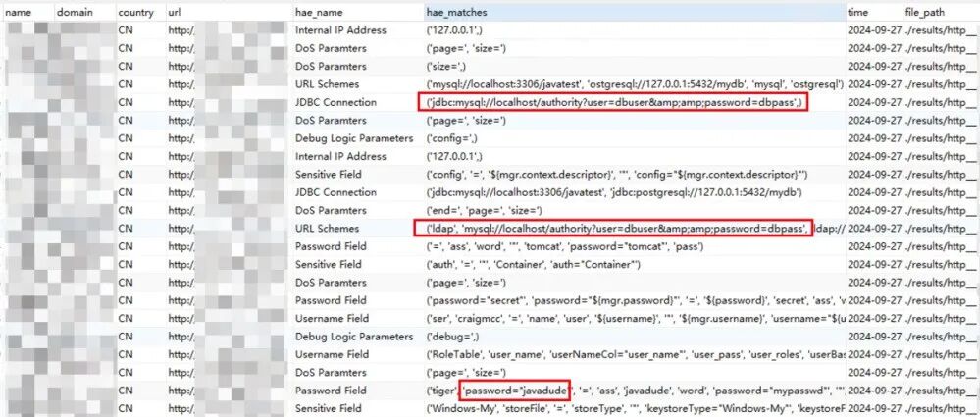Image resolution: width=980 pixels, height=417 pixels.
Task: Select the ('size=',) matches cell
Action: (x=635, y=67)
